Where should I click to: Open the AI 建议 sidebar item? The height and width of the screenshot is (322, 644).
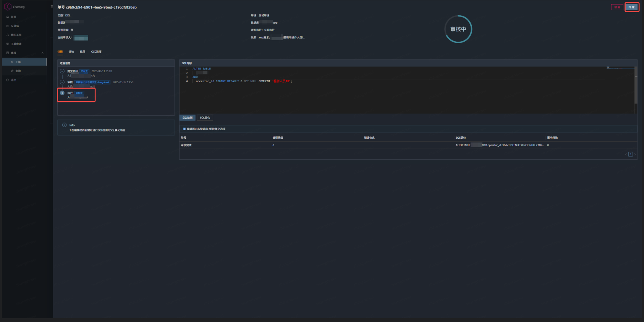click(x=24, y=26)
